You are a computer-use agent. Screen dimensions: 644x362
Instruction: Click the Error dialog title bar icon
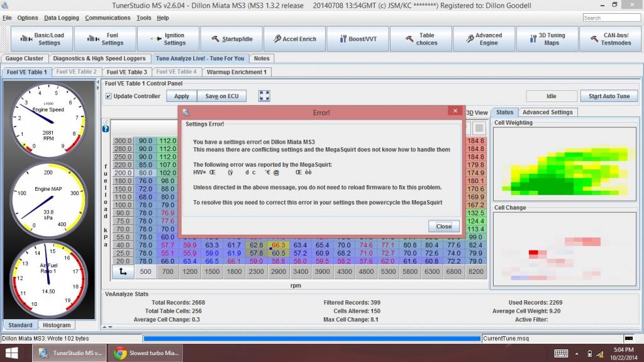pos(186,112)
